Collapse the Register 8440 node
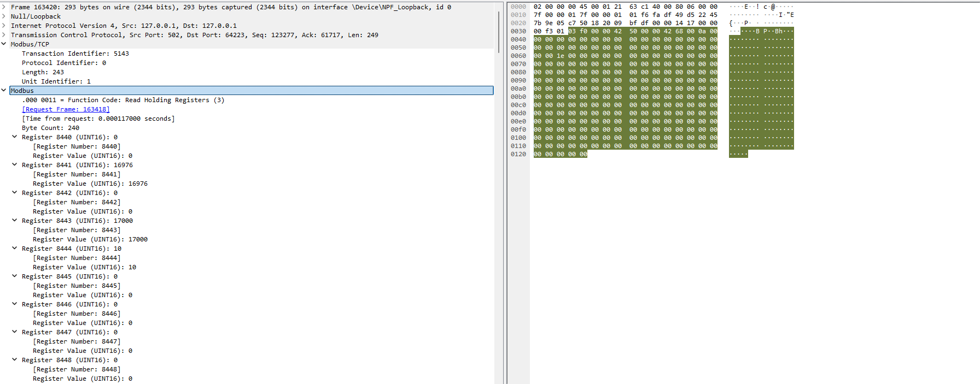 click(x=15, y=137)
